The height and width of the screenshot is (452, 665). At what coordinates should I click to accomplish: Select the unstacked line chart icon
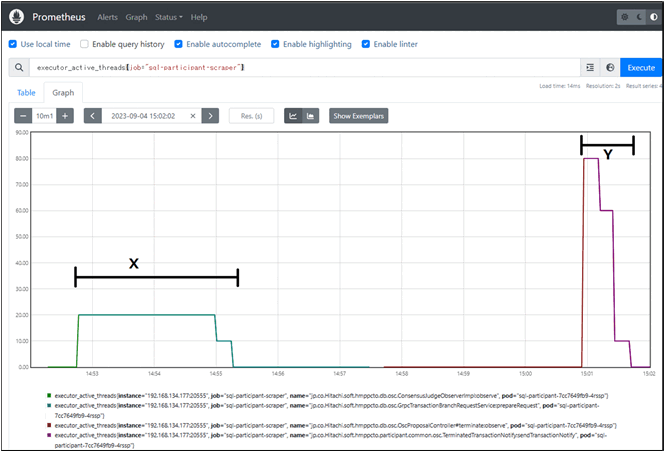293,116
